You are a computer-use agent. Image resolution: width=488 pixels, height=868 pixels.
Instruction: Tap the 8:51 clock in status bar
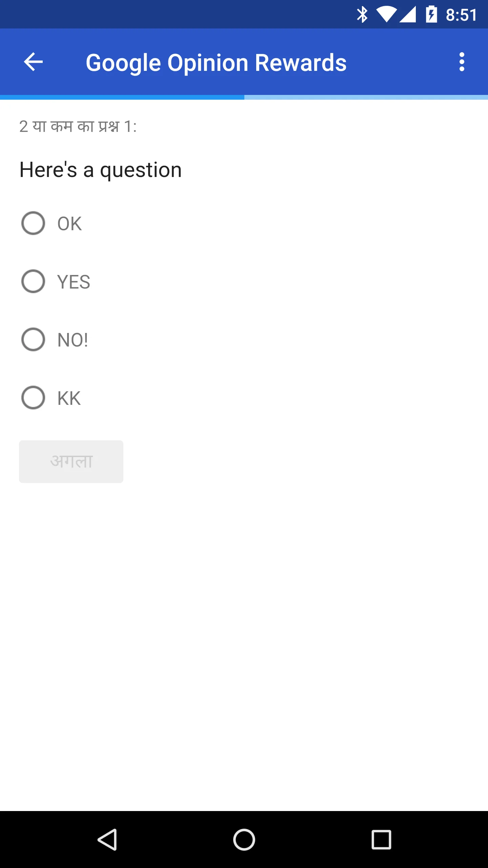point(461,15)
